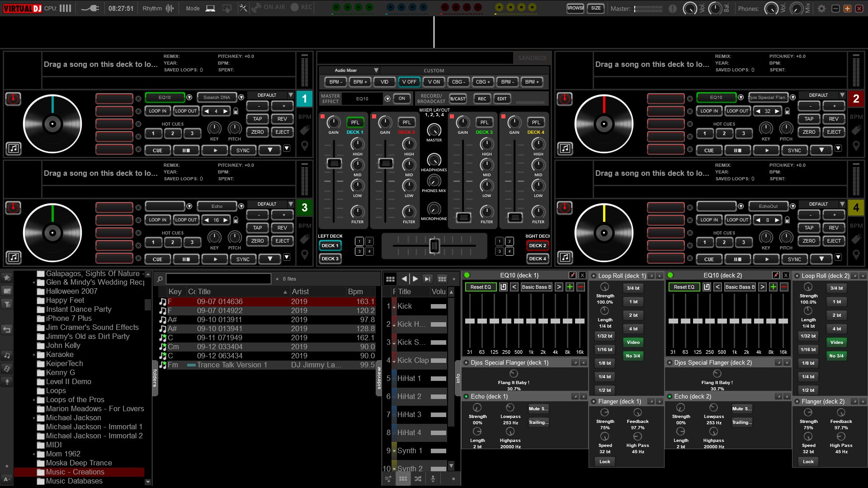Click save preset icon in EQ10 (deck 1)

click(503, 287)
